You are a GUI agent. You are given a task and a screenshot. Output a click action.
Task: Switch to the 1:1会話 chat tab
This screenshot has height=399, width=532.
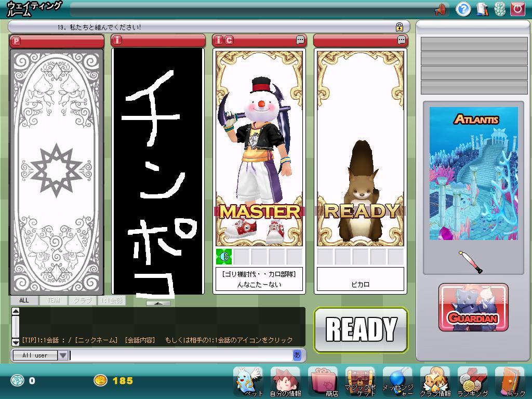(111, 300)
